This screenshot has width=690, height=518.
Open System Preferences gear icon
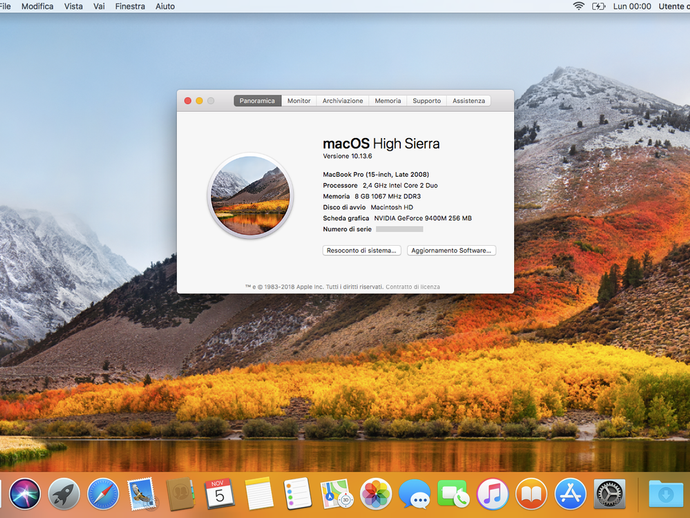tap(609, 494)
